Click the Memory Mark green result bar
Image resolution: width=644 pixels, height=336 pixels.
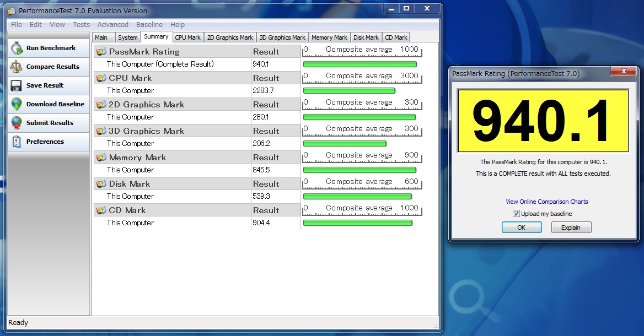click(x=359, y=170)
